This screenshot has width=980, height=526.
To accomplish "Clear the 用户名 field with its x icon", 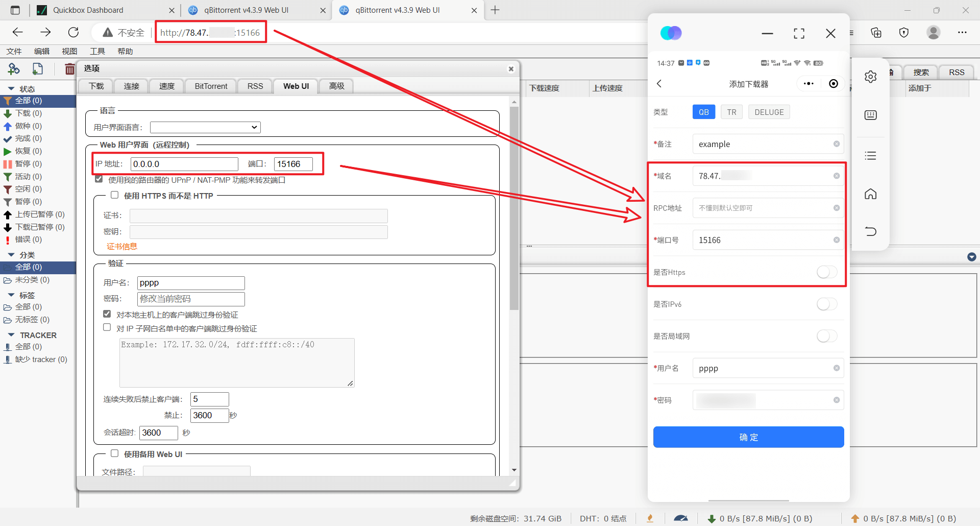I will [x=837, y=368].
